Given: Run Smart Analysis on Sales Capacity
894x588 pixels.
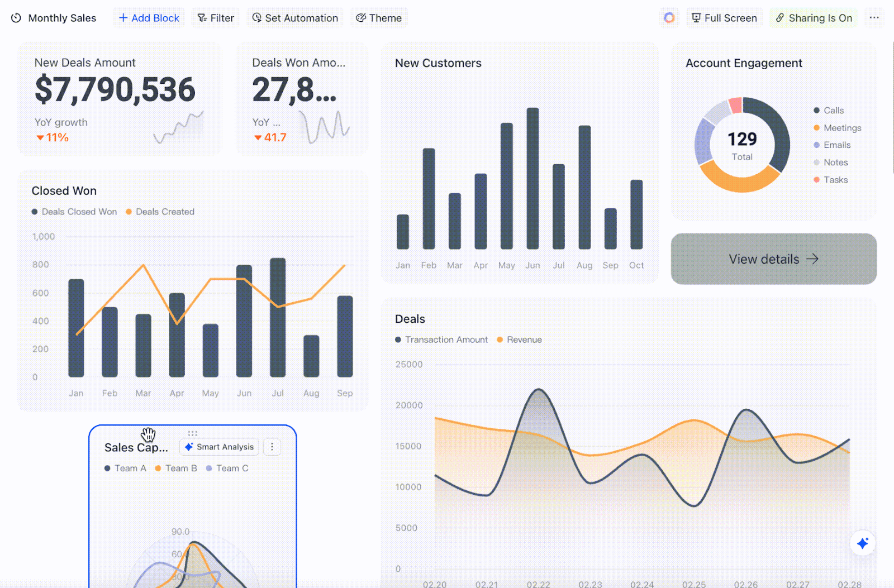Looking at the screenshot, I should (218, 447).
